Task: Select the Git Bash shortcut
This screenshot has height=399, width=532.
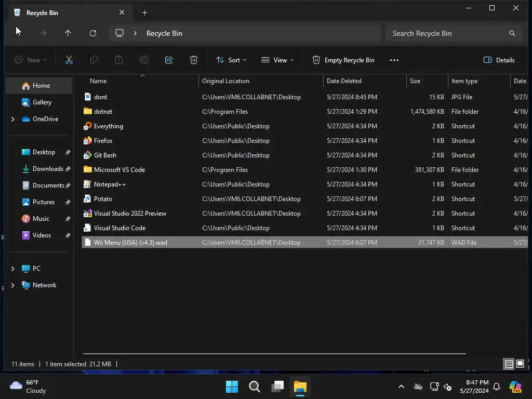Action: click(x=304, y=155)
